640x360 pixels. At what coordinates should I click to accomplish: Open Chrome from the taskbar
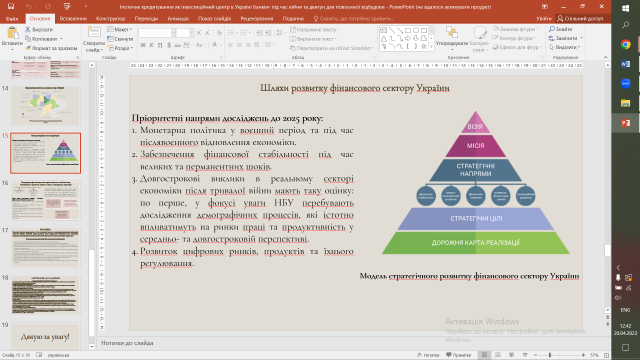coord(625,44)
